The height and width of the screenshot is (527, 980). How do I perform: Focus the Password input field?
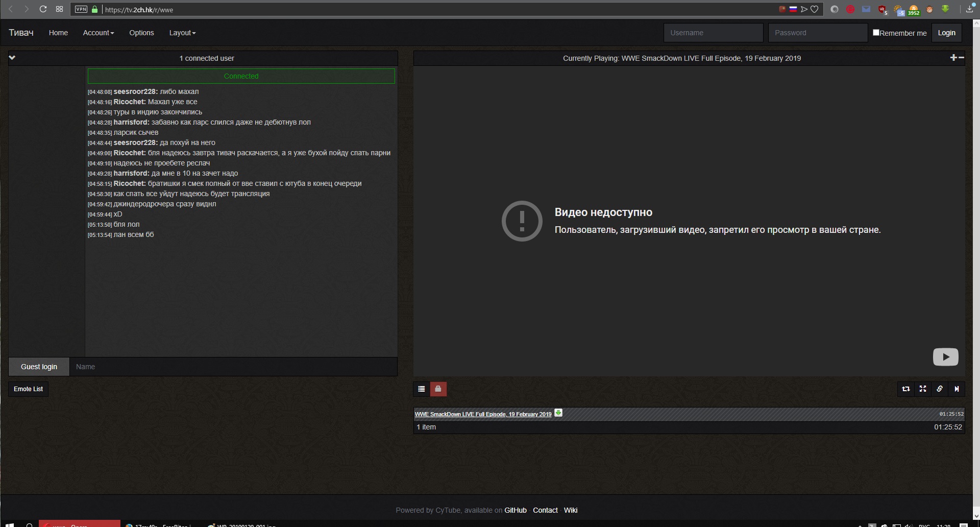pyautogui.click(x=818, y=33)
